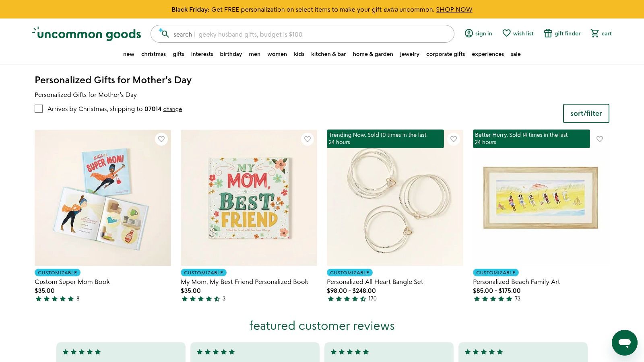Select the jewelry navigation item
The width and height of the screenshot is (644, 362).
(409, 54)
